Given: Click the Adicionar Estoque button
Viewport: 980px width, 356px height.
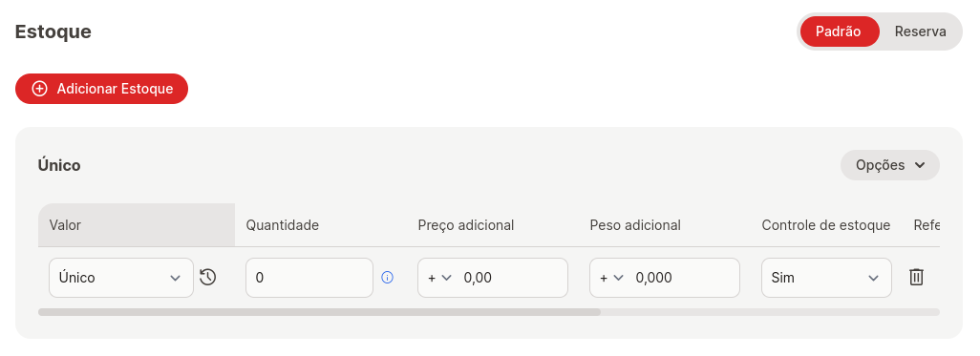Looking at the screenshot, I should pos(102,89).
